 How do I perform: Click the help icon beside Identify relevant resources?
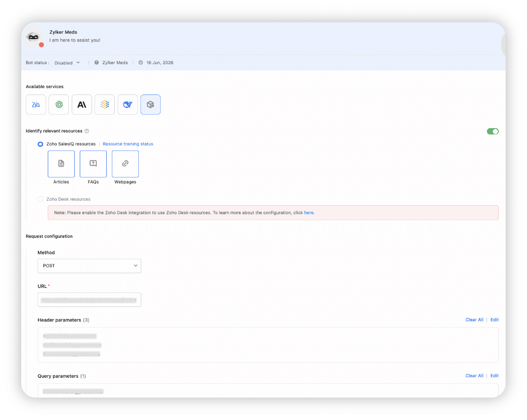(x=87, y=131)
